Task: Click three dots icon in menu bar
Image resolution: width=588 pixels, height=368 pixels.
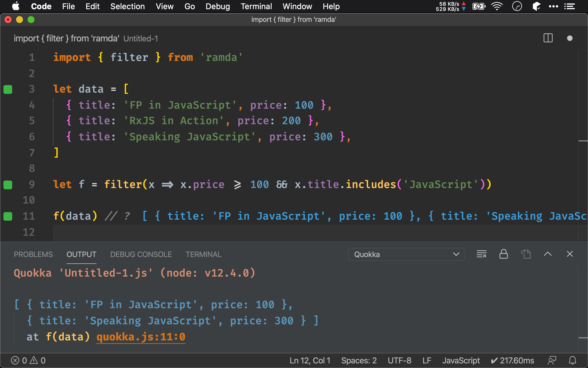Action: pos(553,6)
